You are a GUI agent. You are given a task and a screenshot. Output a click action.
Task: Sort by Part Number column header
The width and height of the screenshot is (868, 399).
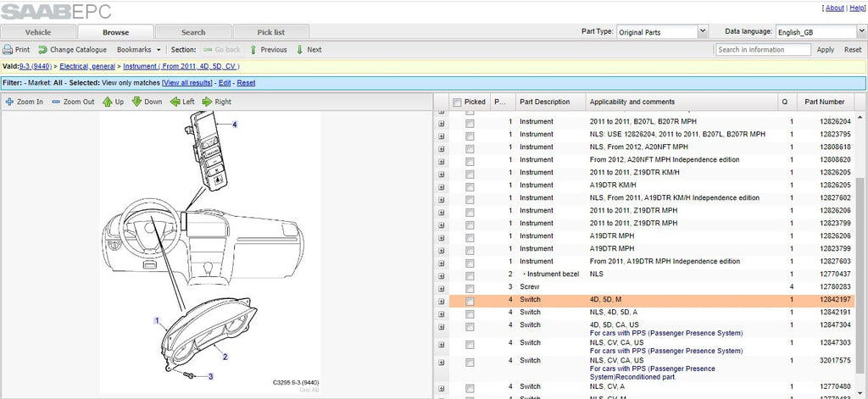[x=824, y=102]
